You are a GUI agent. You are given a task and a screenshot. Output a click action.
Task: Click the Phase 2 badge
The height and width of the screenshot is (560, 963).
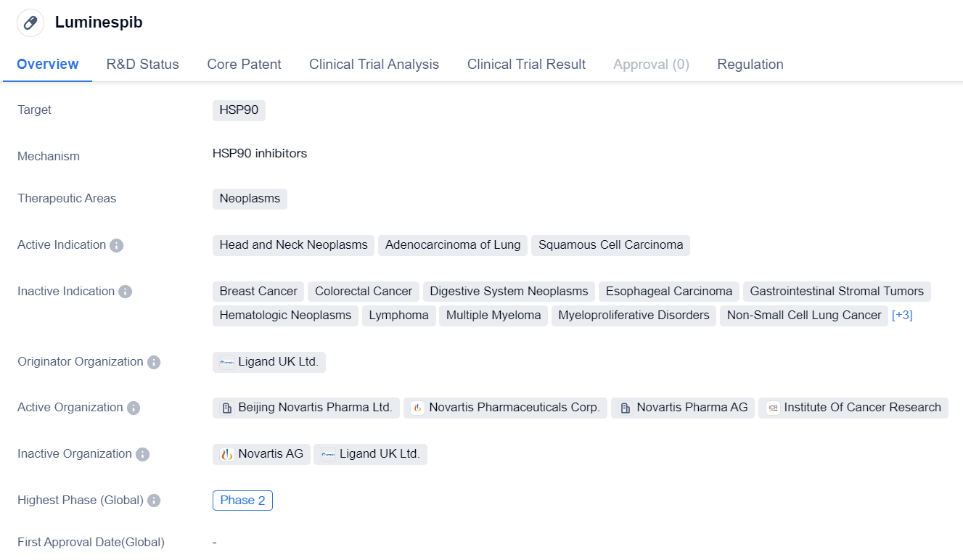[242, 501]
